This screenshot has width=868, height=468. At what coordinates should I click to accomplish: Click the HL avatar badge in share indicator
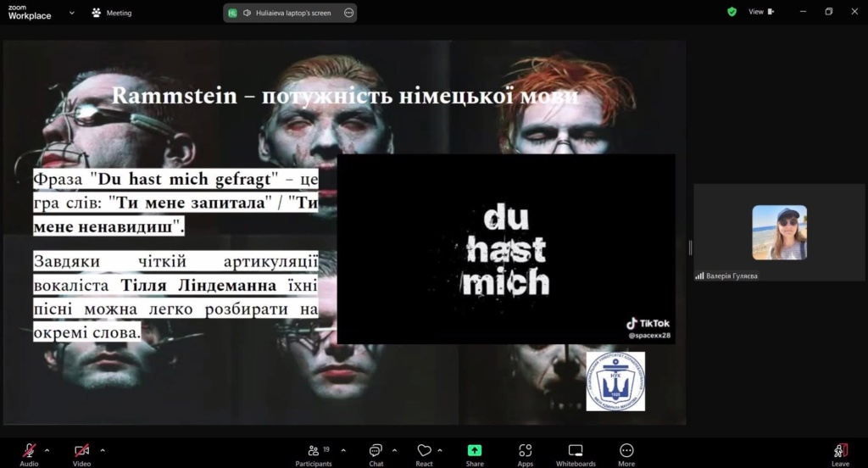click(x=232, y=13)
